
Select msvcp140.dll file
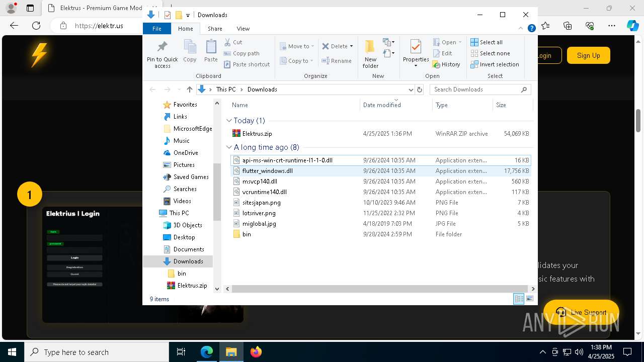(381, 182)
